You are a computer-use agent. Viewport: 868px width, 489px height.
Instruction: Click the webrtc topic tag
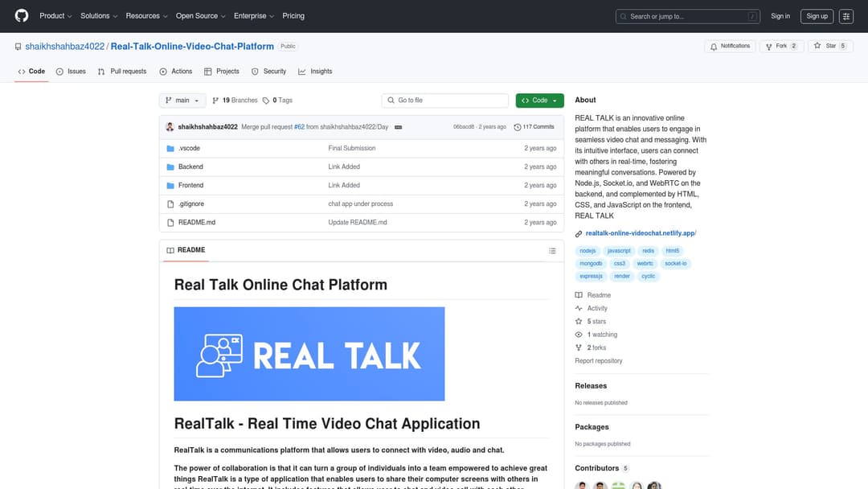(645, 264)
